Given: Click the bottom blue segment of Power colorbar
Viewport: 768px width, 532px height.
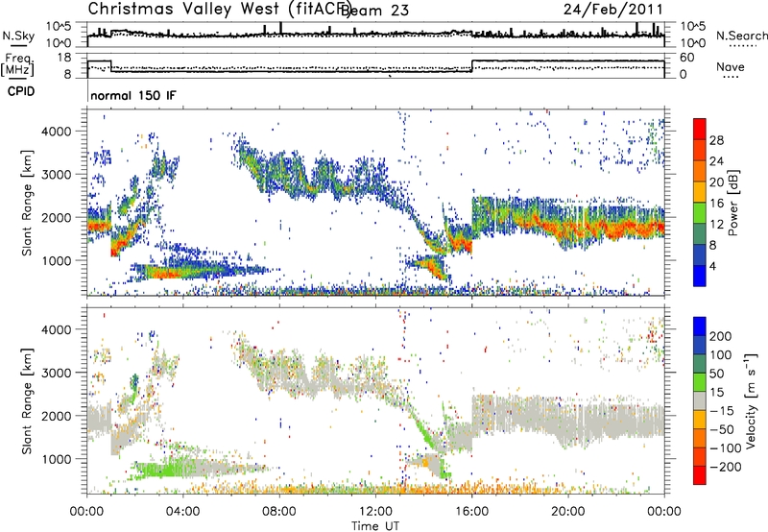Looking at the screenshot, I should click(x=700, y=276).
